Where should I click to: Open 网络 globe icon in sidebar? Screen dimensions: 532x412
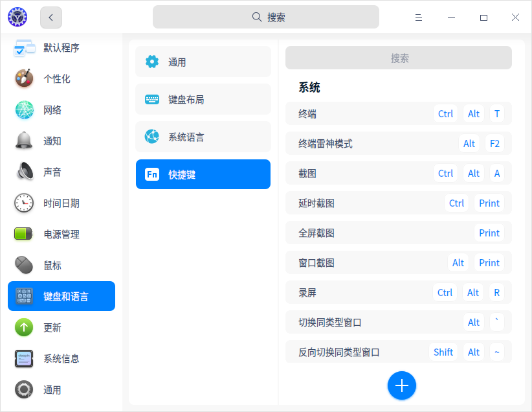point(24,109)
